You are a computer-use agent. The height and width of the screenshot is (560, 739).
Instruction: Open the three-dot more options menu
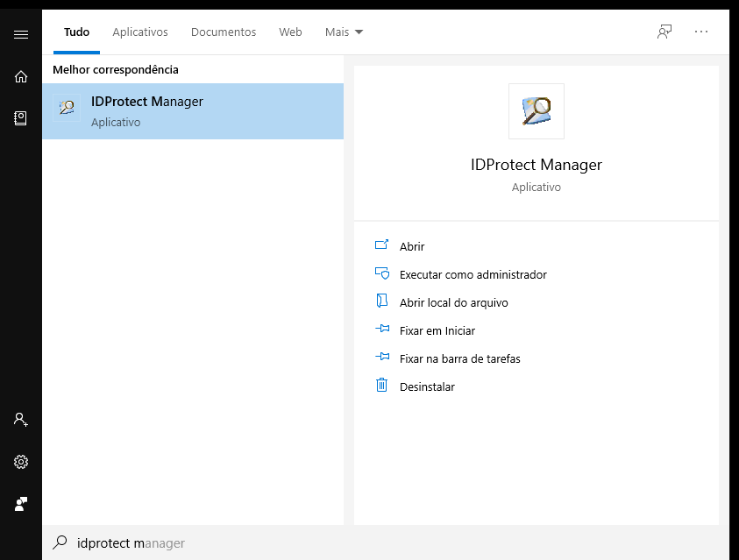click(700, 32)
